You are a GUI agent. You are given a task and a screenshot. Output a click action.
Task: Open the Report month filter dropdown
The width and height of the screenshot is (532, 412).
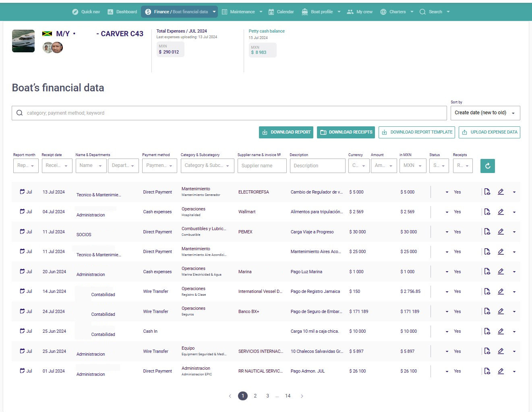click(26, 166)
